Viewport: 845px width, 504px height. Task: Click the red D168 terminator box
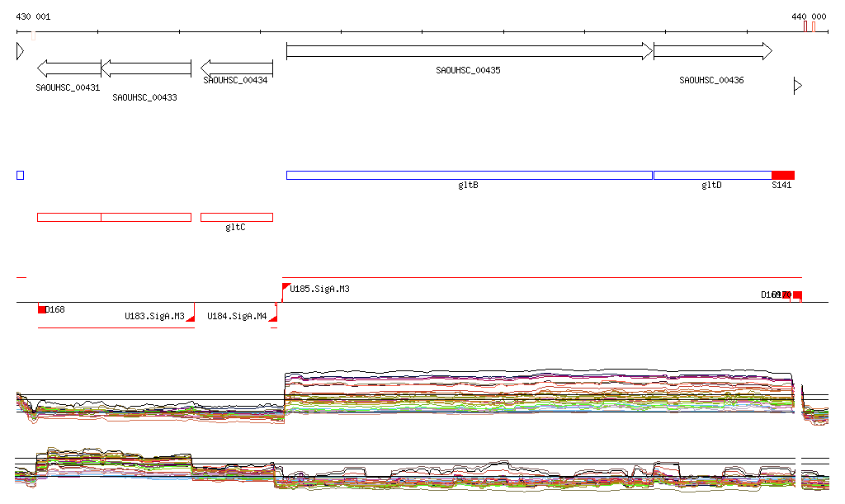(x=41, y=309)
